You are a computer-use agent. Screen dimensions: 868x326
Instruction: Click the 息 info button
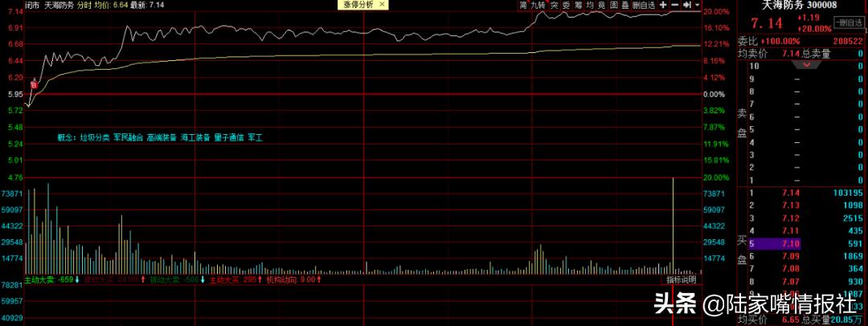click(602, 5)
